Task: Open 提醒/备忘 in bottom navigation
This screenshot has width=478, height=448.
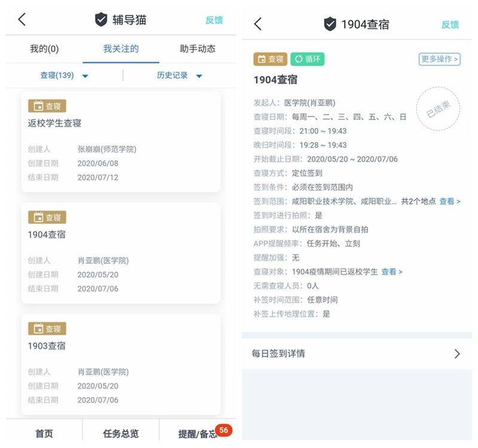Action: pos(197,434)
